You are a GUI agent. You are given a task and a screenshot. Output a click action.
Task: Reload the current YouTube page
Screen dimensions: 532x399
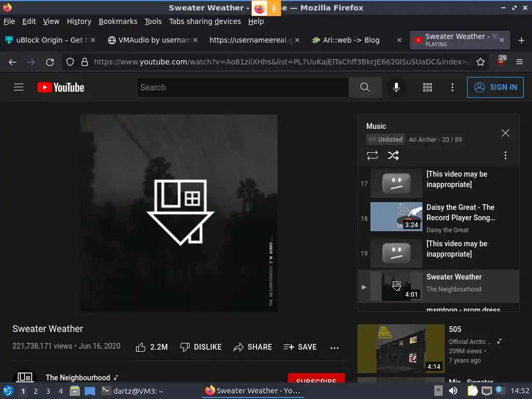[x=50, y=62]
